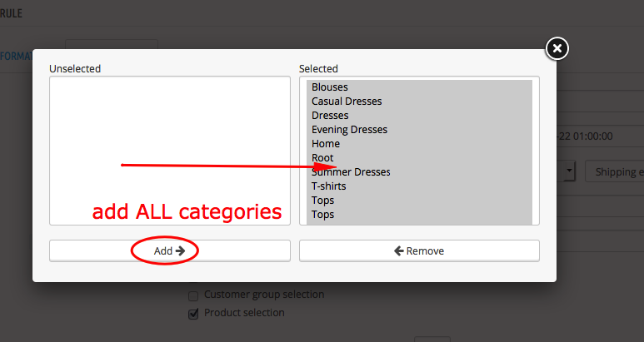Image resolution: width=644 pixels, height=342 pixels.
Task: Toggle the Product selection checkbox
Action: (193, 314)
